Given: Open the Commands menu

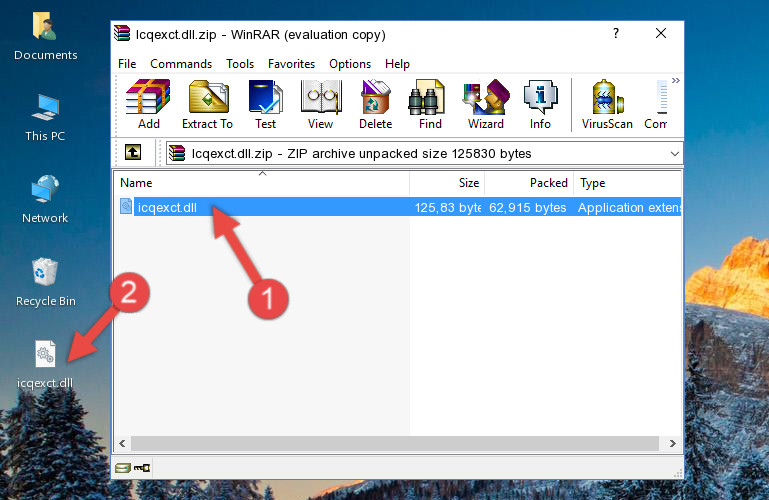Looking at the screenshot, I should [181, 64].
